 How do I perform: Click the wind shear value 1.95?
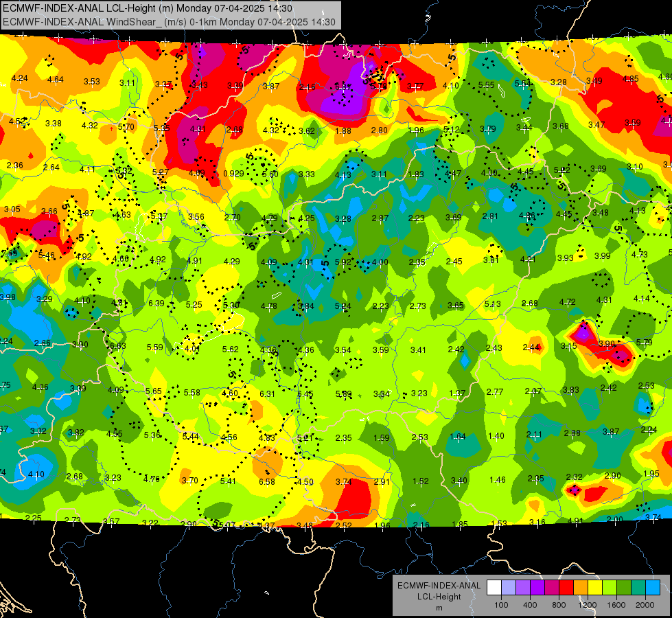point(651,474)
